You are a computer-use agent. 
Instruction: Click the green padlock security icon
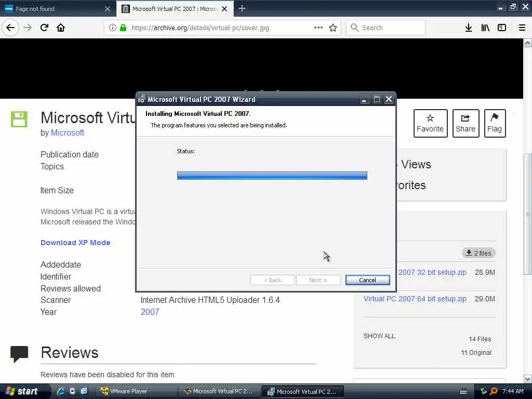click(123, 28)
